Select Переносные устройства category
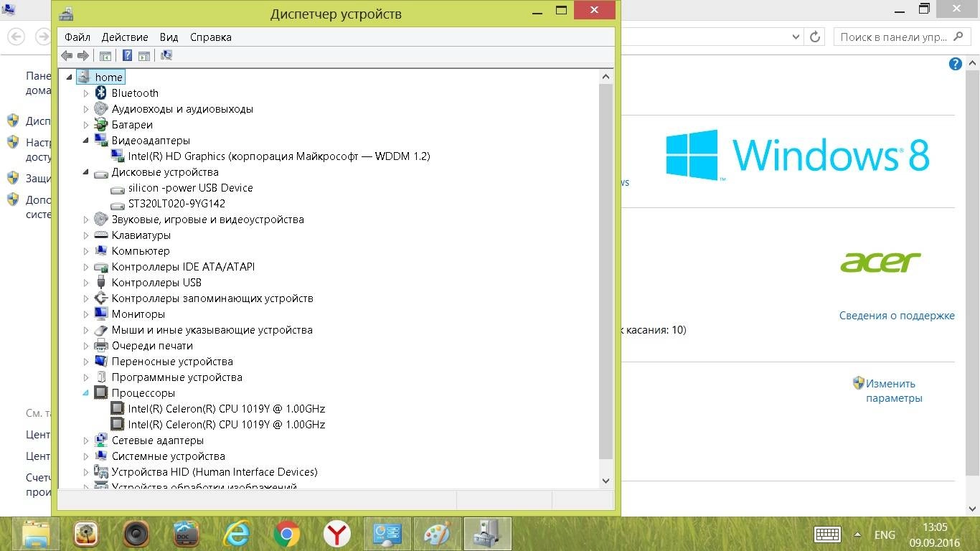 172,361
